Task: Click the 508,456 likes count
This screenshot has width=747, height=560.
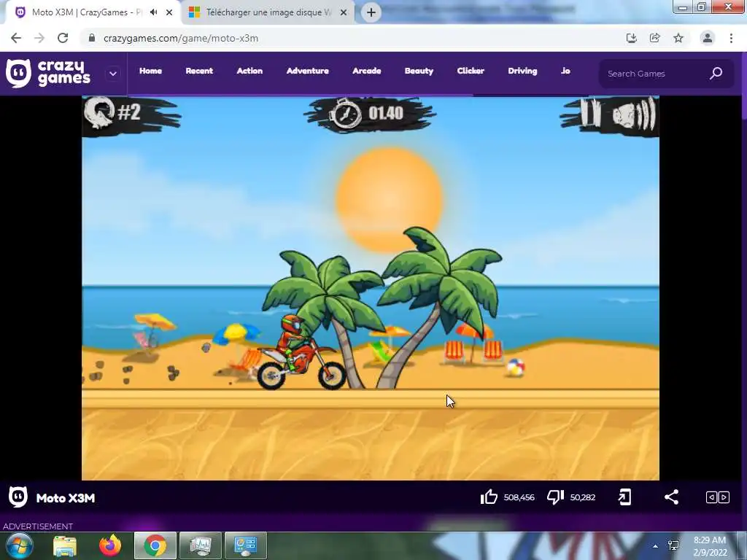Action: 519,497
